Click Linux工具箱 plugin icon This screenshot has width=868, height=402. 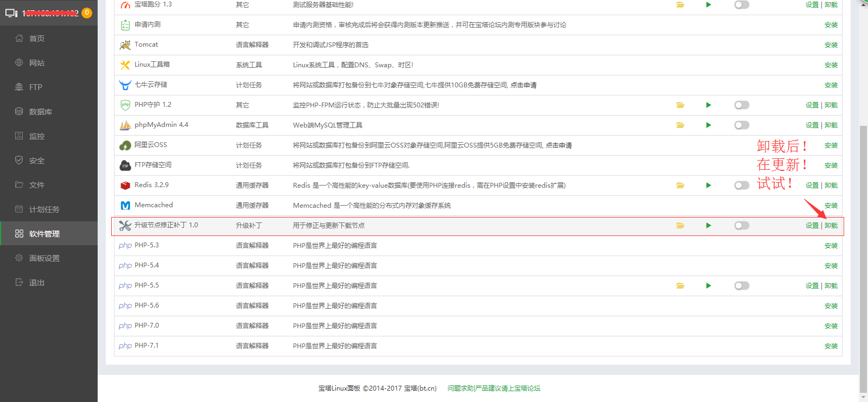point(125,65)
